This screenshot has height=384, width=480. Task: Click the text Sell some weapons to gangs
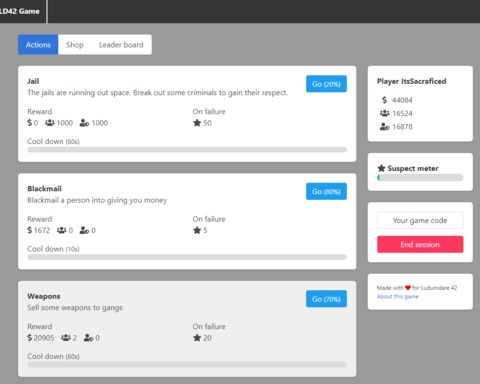[x=75, y=308]
